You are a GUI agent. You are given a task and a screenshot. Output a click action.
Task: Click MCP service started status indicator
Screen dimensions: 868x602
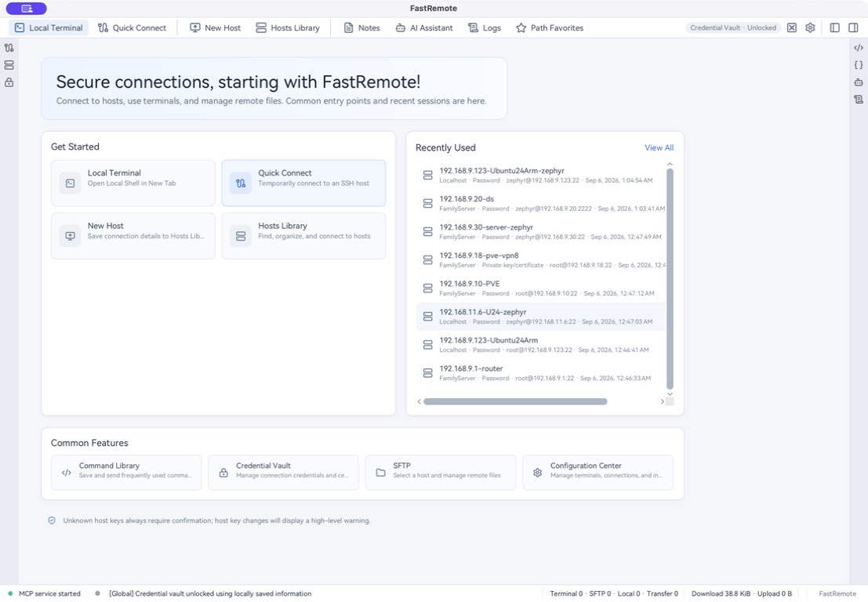[44, 593]
